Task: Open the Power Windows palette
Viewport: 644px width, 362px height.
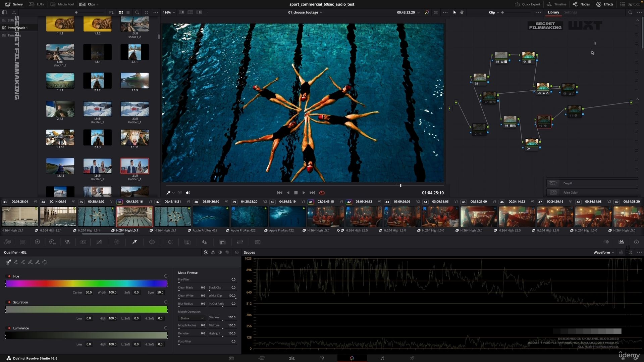Action: tap(152, 242)
